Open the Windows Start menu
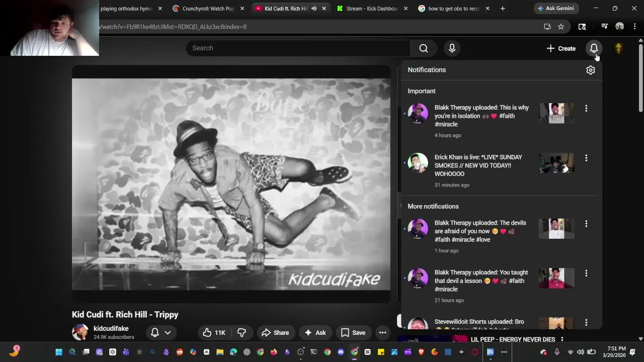The image size is (644, 362). [x=59, y=352]
